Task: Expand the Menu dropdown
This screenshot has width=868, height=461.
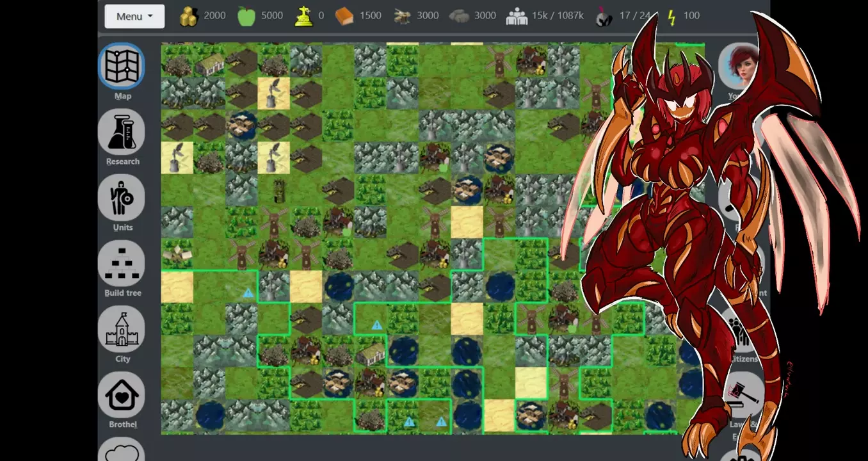Action: coord(134,16)
